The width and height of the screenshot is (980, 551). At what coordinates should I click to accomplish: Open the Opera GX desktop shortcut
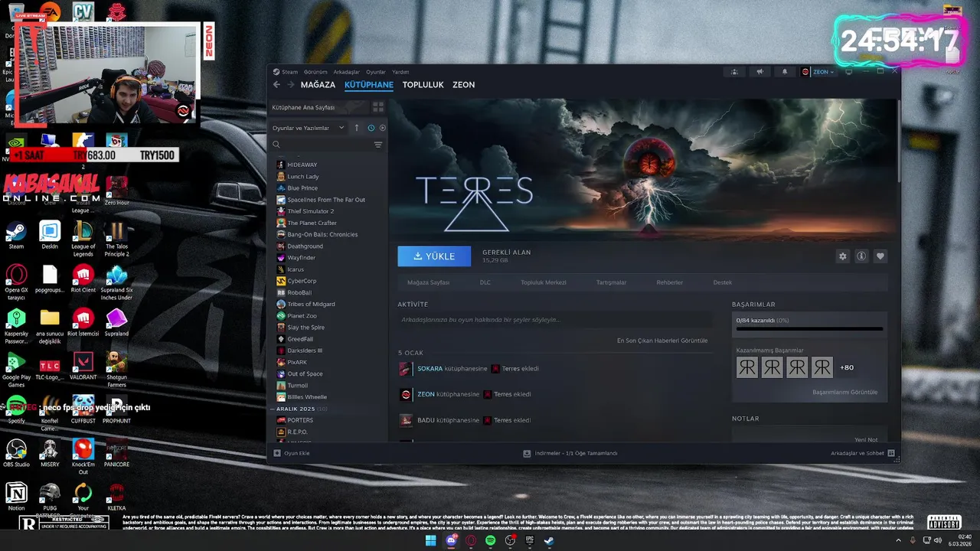coord(16,282)
